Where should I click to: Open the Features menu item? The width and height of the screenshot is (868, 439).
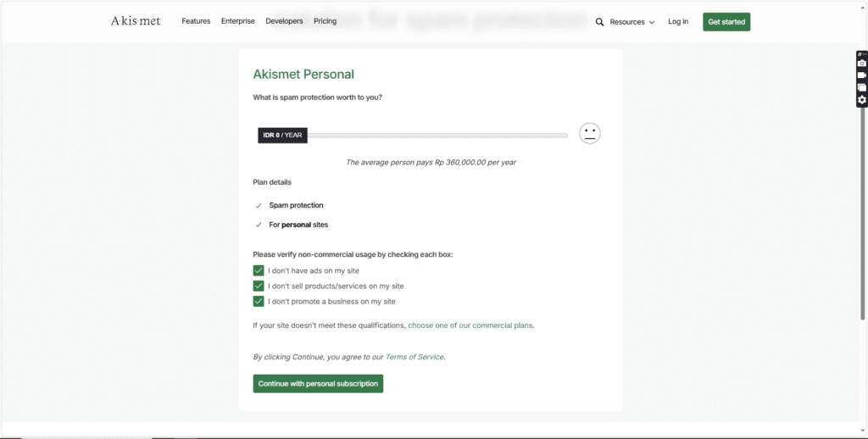pos(196,21)
